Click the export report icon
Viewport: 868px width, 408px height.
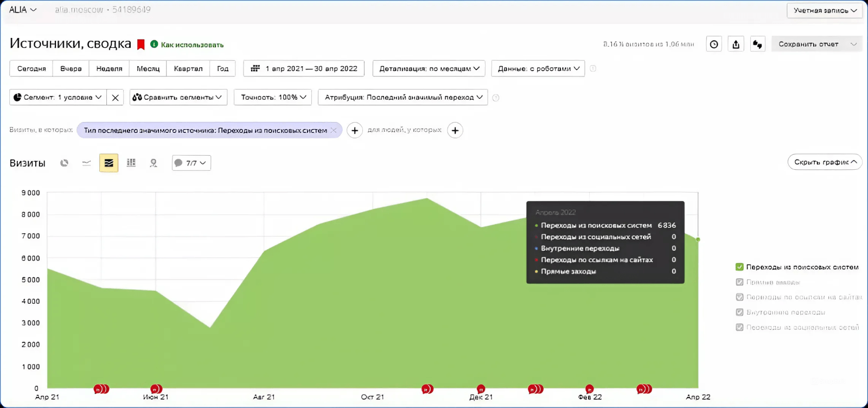click(736, 44)
